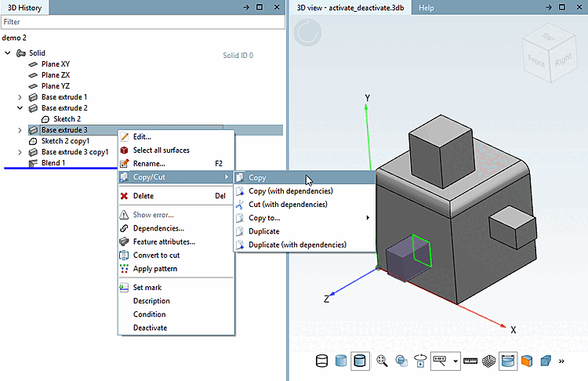Choose Set mark menu entry
Image resolution: width=588 pixels, height=381 pixels.
click(176, 288)
